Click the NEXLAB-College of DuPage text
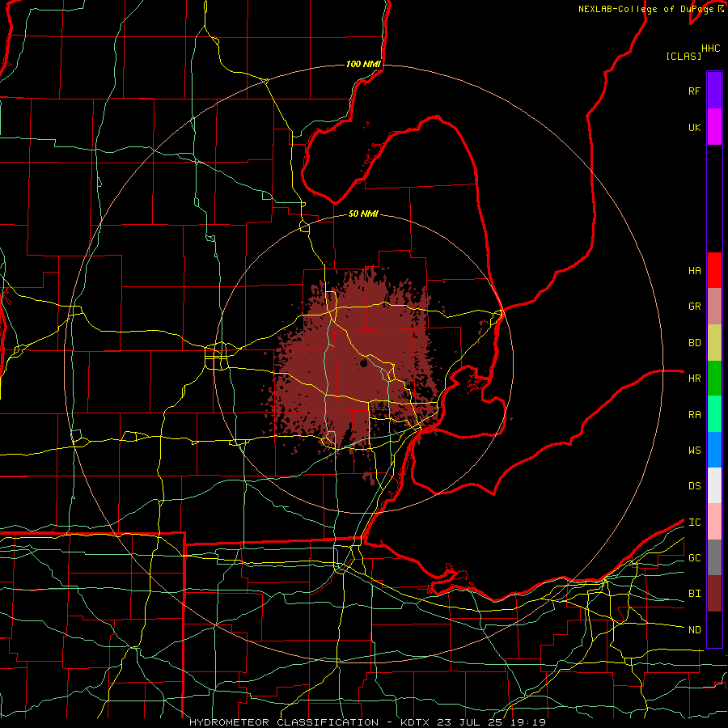This screenshot has height=728, width=728. [645, 9]
